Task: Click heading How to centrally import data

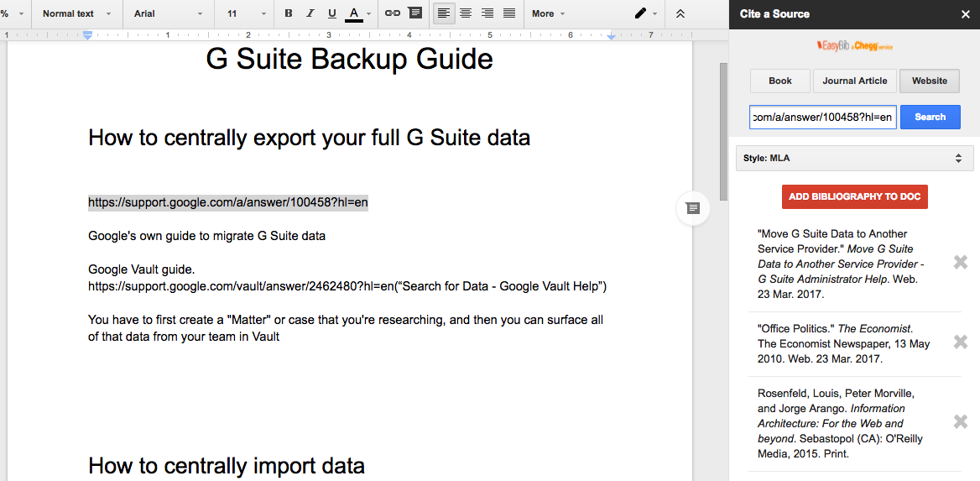Action: tap(227, 466)
